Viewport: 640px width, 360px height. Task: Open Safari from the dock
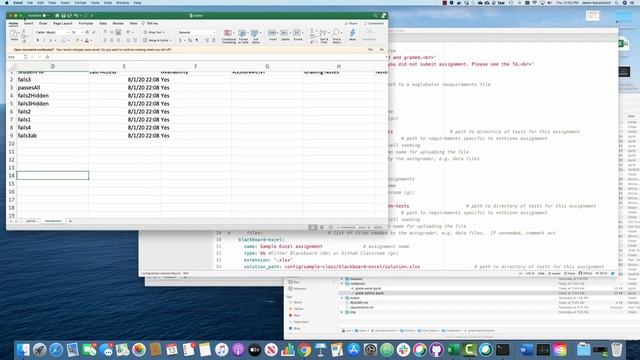(56, 350)
